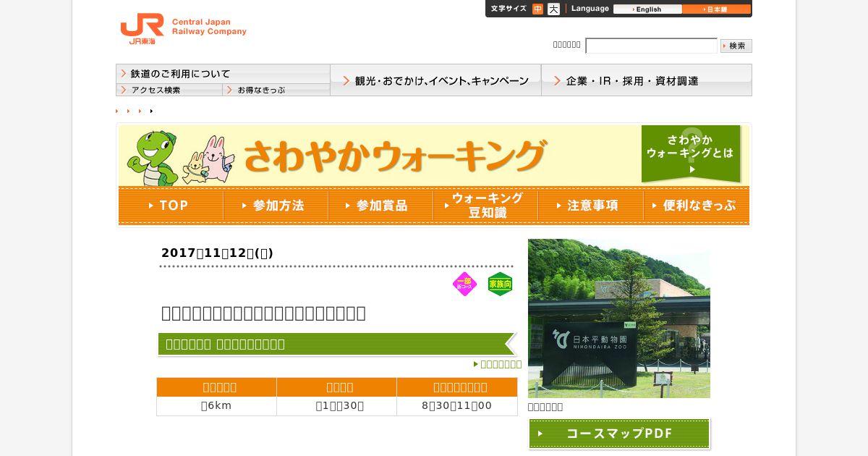868x456 pixels.
Task: Open 企業・IR・採用・資材調達 menu
Action: pyautogui.click(x=647, y=80)
